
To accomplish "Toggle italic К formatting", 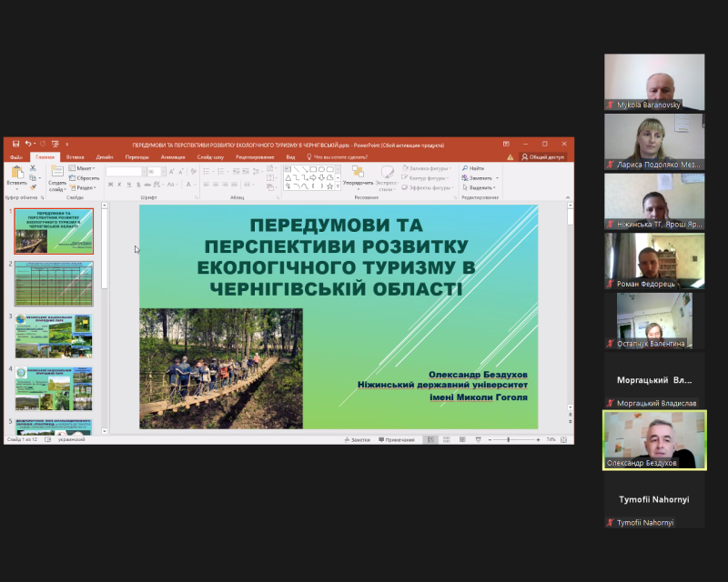I will pyautogui.click(x=119, y=185).
